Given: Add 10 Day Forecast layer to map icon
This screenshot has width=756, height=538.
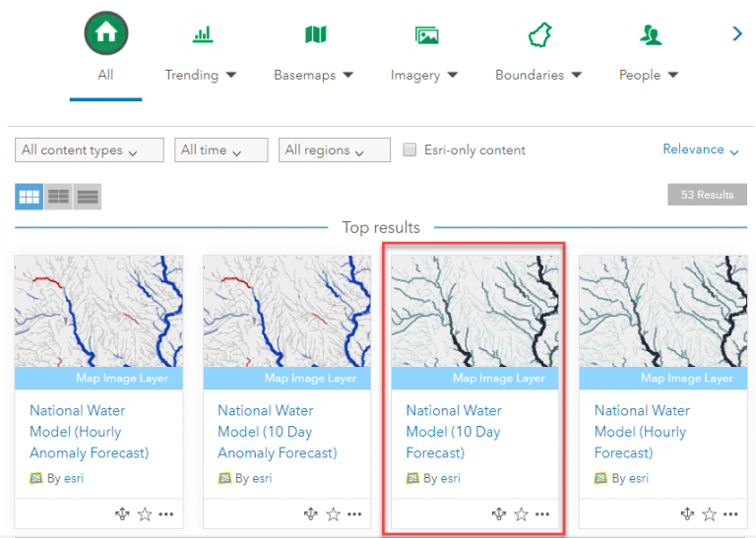Looking at the screenshot, I should click(x=499, y=514).
